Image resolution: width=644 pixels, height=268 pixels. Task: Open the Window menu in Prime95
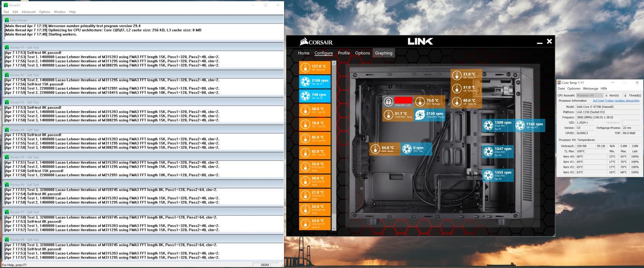(x=60, y=12)
